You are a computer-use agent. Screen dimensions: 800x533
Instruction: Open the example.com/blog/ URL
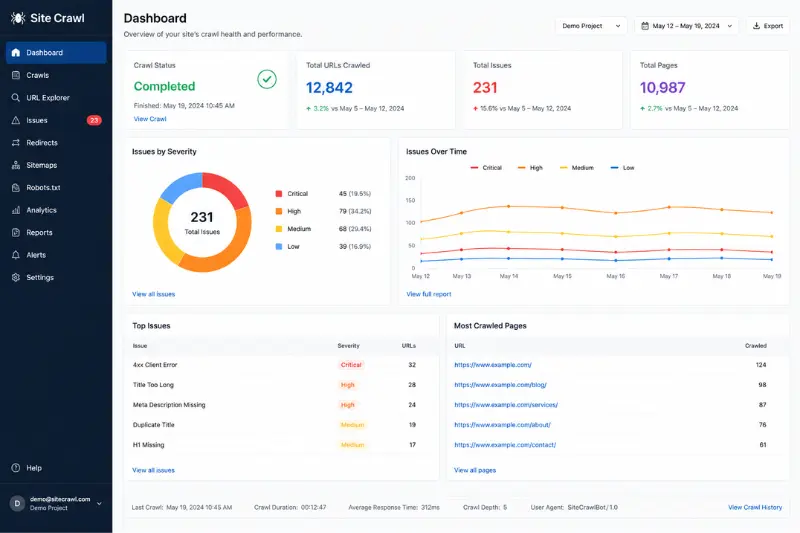click(501, 385)
